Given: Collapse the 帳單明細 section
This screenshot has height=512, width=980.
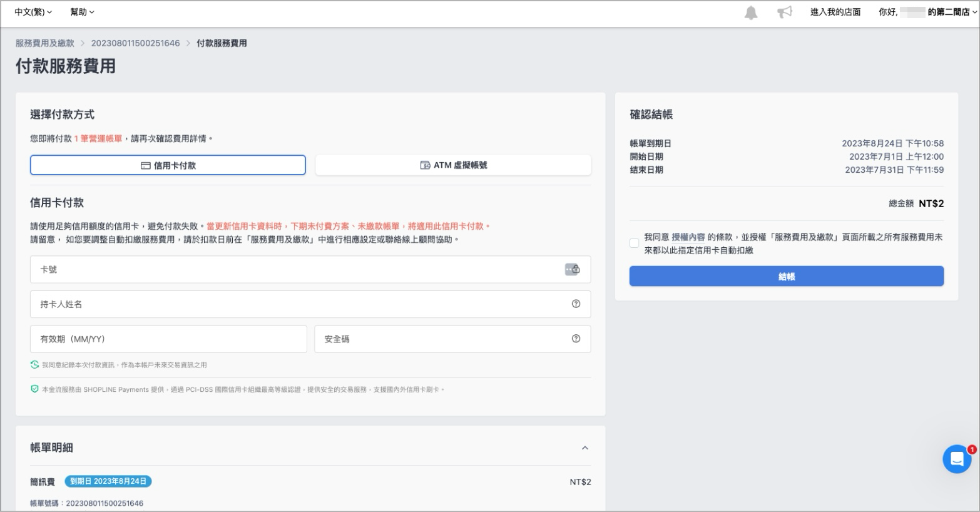Looking at the screenshot, I should tap(585, 448).
